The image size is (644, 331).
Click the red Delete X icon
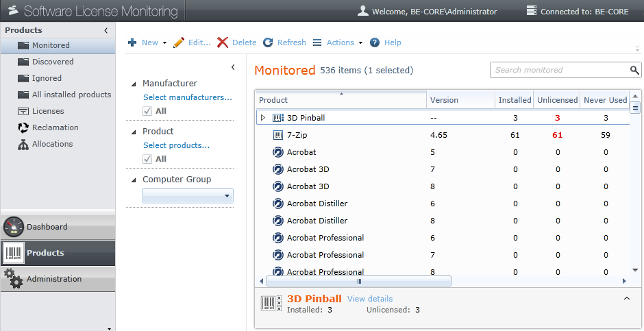coord(223,42)
